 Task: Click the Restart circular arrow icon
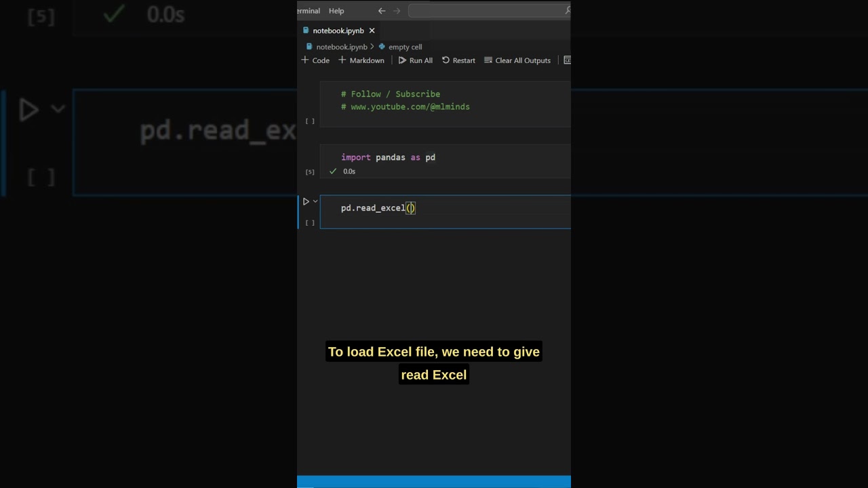coord(446,60)
